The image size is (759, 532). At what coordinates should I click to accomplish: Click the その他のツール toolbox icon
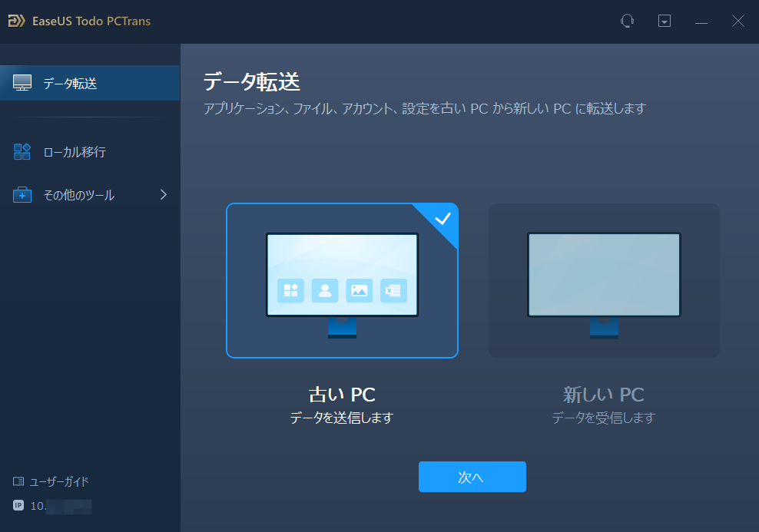22,194
